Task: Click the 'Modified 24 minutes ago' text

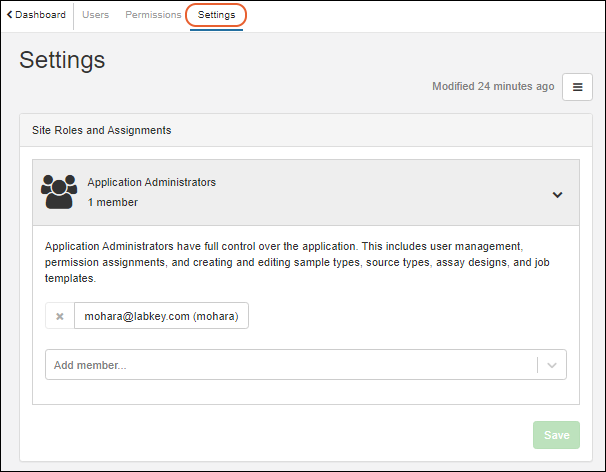Action: [x=493, y=87]
